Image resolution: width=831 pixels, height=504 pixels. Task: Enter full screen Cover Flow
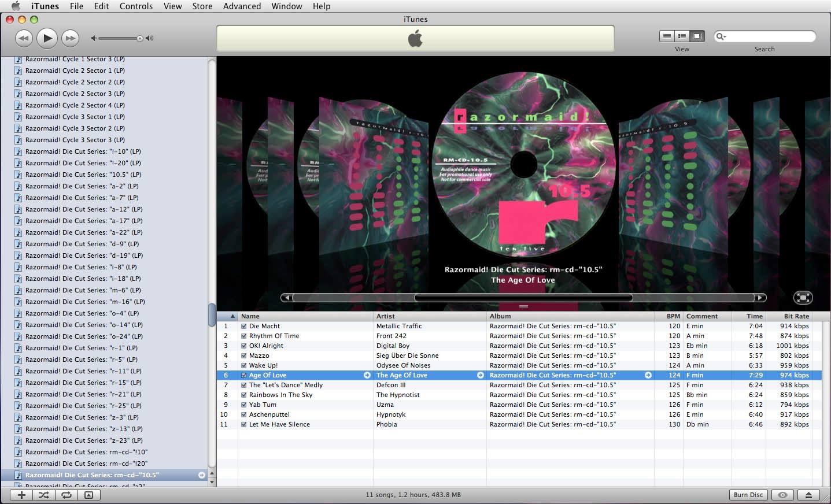(x=803, y=298)
